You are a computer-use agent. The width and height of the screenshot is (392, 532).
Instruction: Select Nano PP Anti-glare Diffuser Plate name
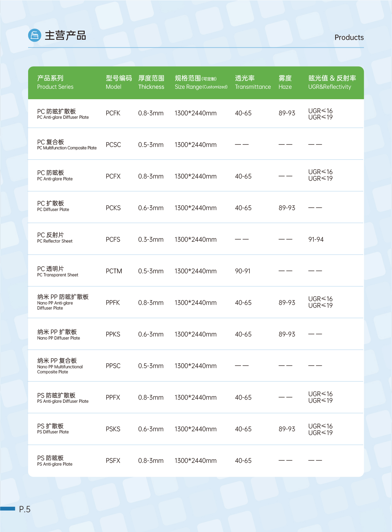(63, 302)
